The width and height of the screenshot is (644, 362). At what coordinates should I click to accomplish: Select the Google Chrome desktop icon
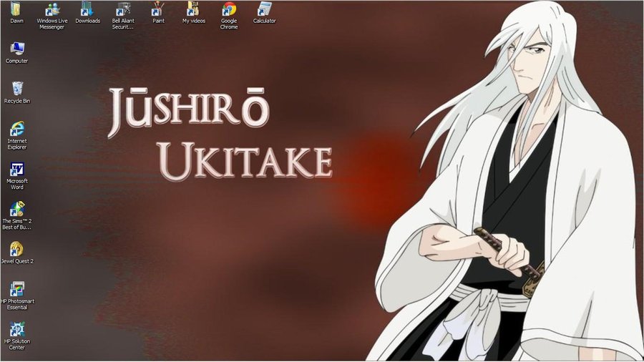[x=229, y=10]
